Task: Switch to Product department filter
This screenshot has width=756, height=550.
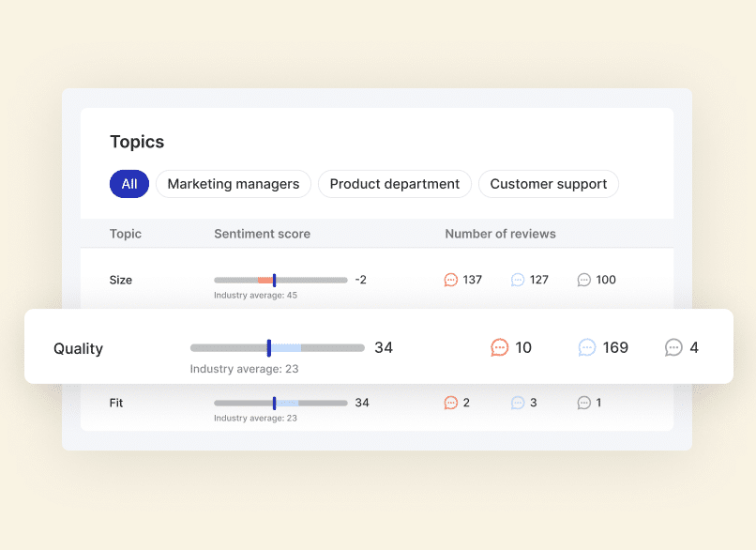Action: (x=395, y=184)
